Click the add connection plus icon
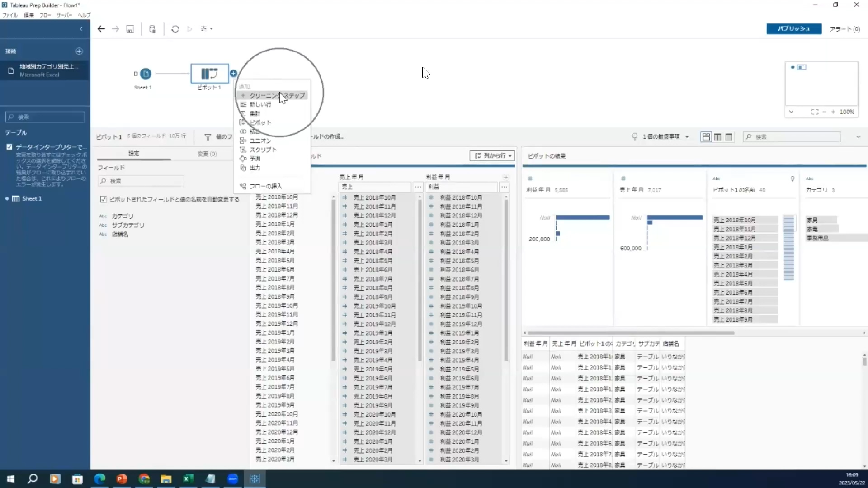868x488 pixels. pyautogui.click(x=79, y=51)
